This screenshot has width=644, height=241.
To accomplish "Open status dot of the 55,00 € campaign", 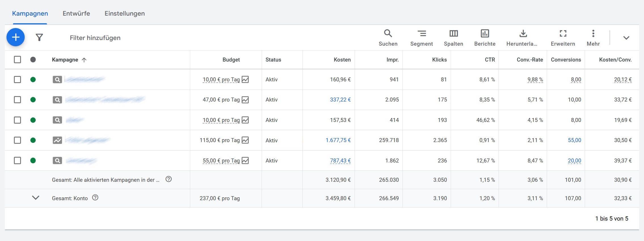I will [x=33, y=160].
